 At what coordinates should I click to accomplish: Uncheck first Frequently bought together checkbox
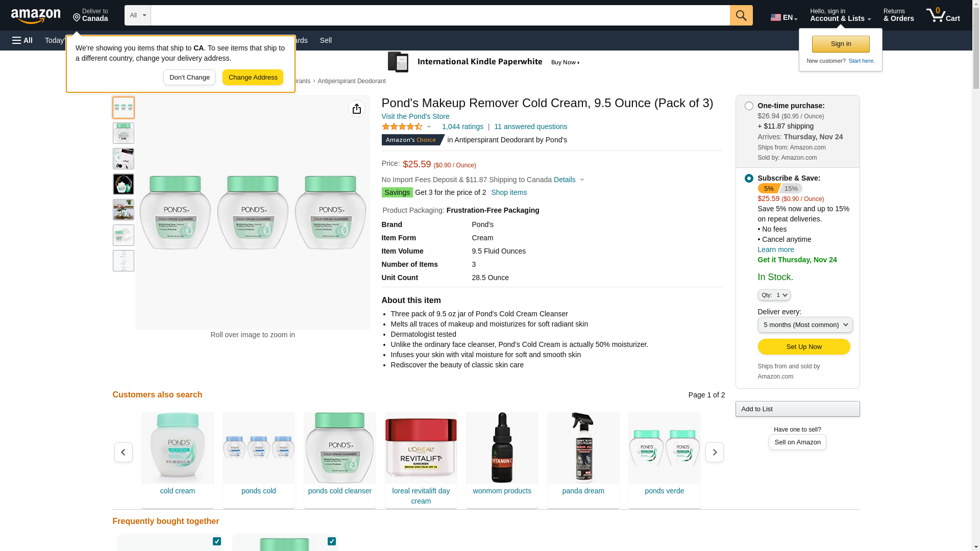pyautogui.click(x=217, y=541)
